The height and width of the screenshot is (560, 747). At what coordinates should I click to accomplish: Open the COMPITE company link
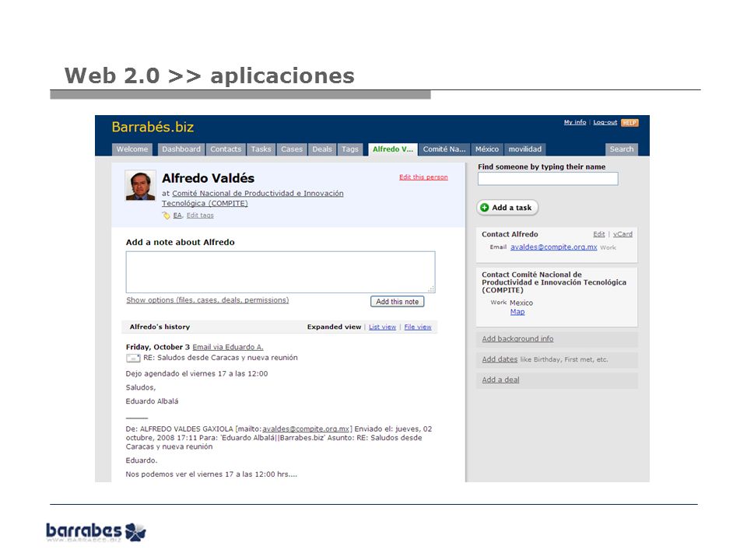(x=252, y=198)
